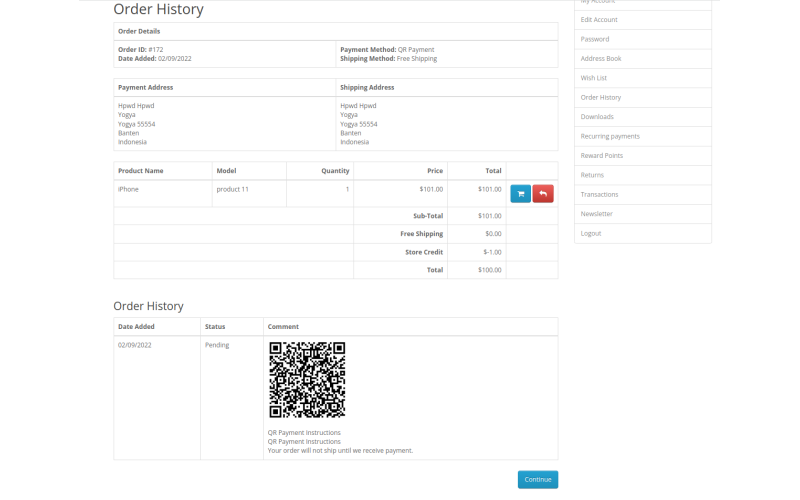Open Transactions in sidebar
Screen dimensions: 800x500
pyautogui.click(x=599, y=194)
